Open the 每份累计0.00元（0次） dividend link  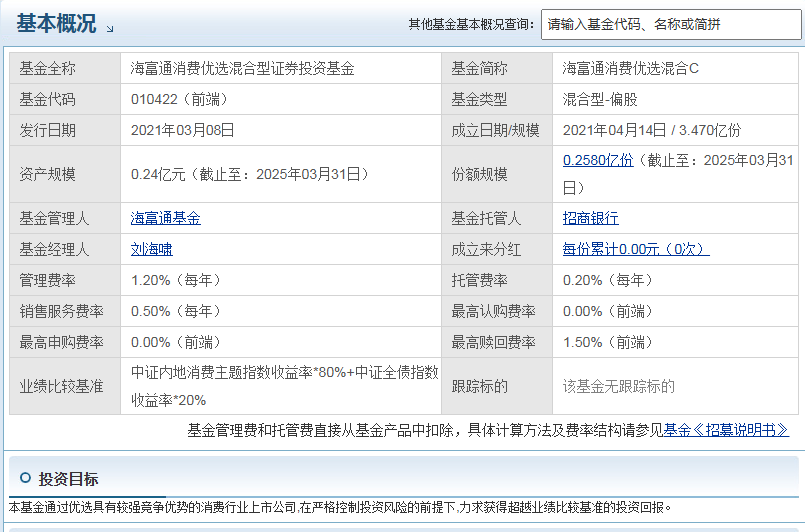636,249
